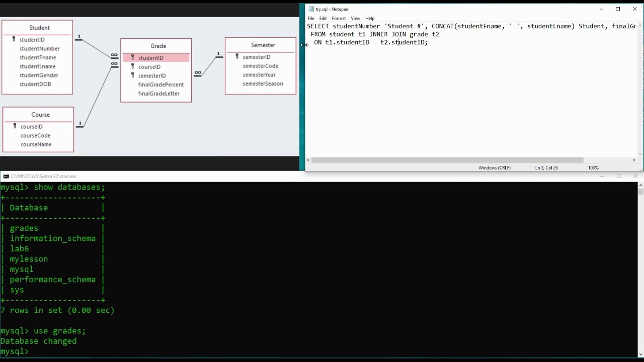Select studentNumber field in Student table

[x=39, y=48]
